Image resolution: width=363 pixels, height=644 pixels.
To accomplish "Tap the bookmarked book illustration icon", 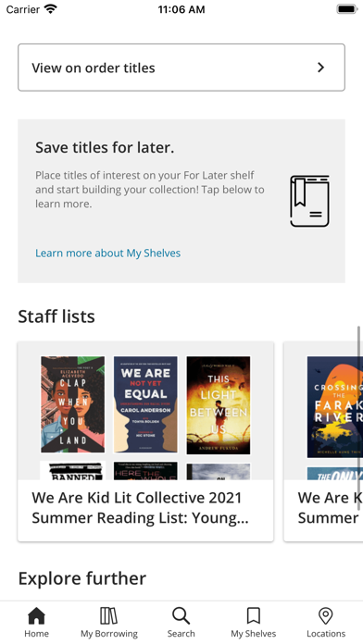I will 309,201.
